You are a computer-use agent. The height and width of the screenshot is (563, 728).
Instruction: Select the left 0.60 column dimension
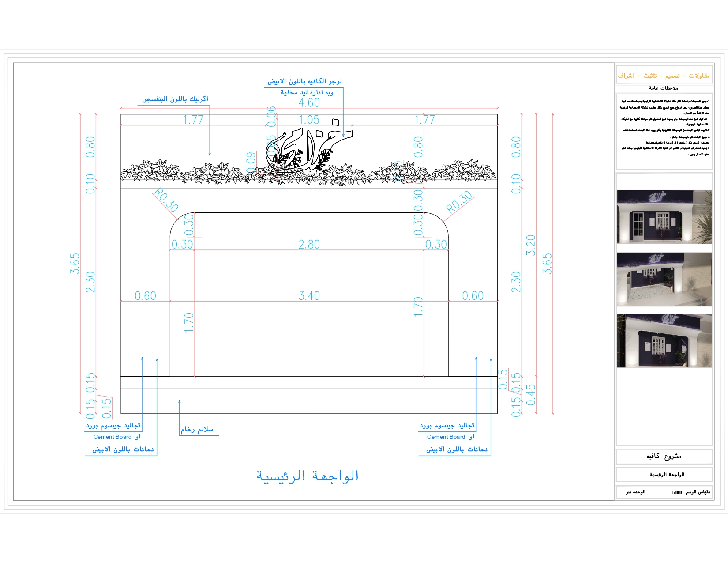pyautogui.click(x=146, y=295)
